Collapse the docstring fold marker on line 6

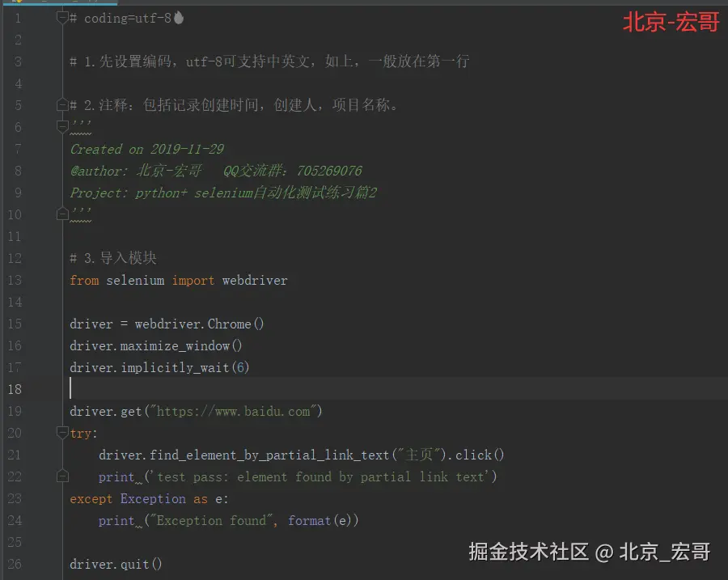[62, 126]
